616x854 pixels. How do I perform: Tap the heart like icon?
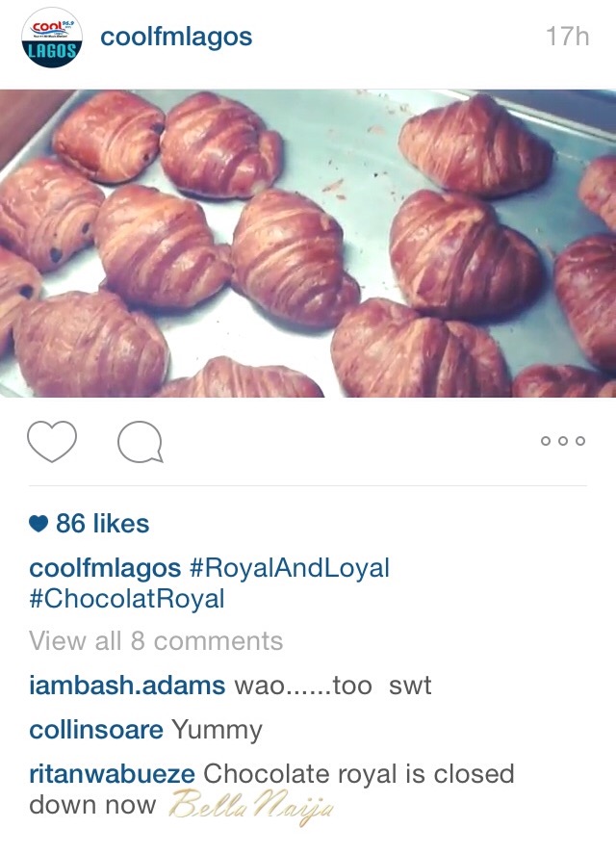pyautogui.click(x=52, y=441)
